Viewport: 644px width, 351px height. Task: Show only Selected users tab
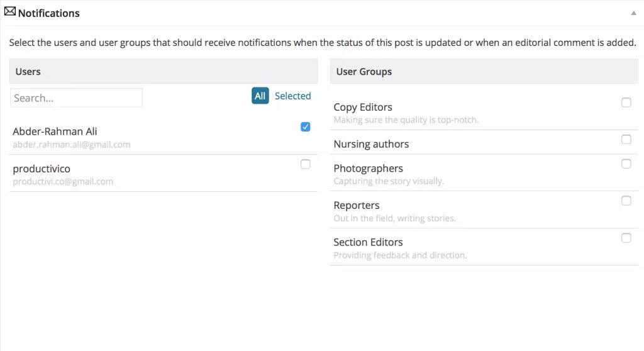click(292, 96)
